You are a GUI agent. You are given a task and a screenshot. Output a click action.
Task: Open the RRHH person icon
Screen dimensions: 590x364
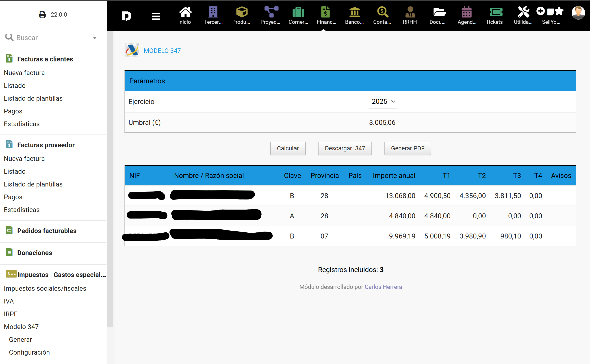[x=410, y=12]
